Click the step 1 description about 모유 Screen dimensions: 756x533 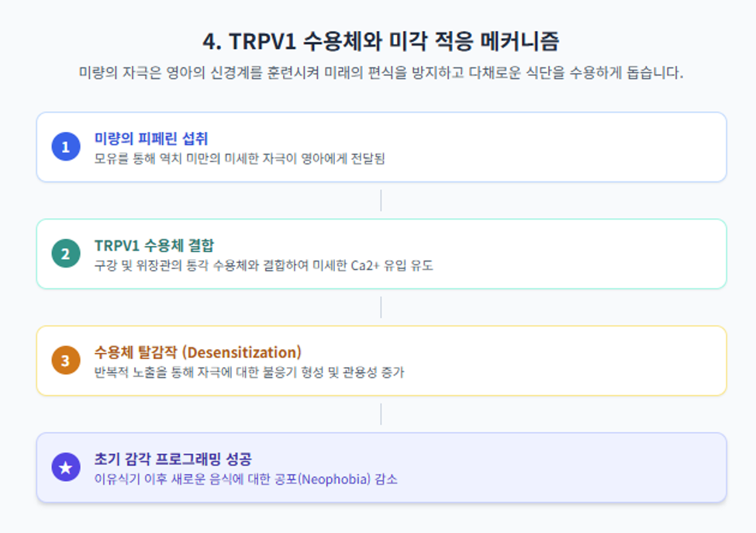point(239,159)
